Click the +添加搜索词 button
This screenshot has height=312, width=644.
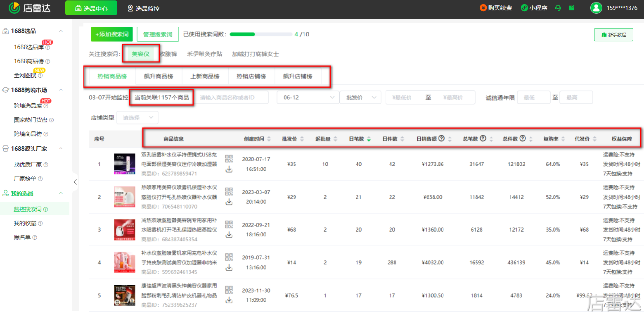pyautogui.click(x=111, y=34)
